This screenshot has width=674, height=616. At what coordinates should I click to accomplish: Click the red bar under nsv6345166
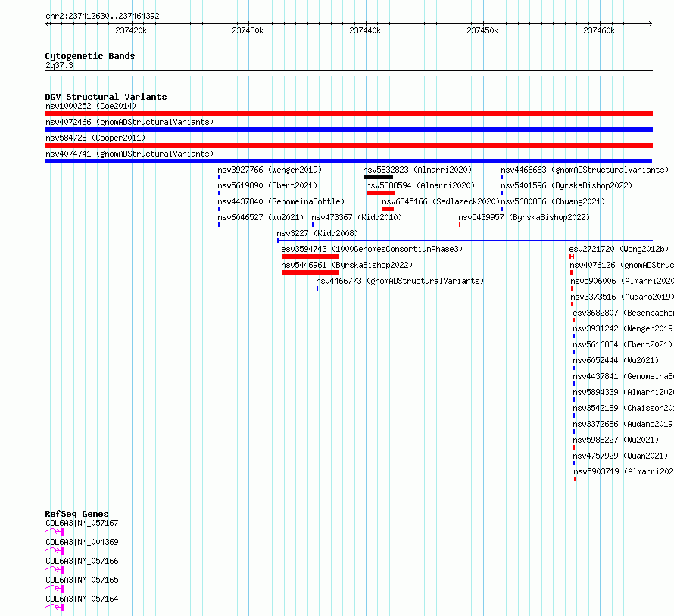[x=388, y=209]
